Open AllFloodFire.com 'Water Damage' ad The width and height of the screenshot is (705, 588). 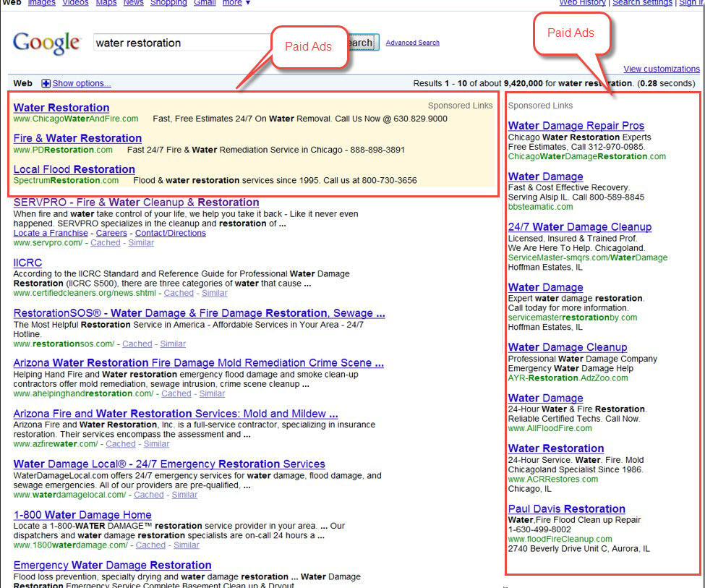[x=545, y=399]
